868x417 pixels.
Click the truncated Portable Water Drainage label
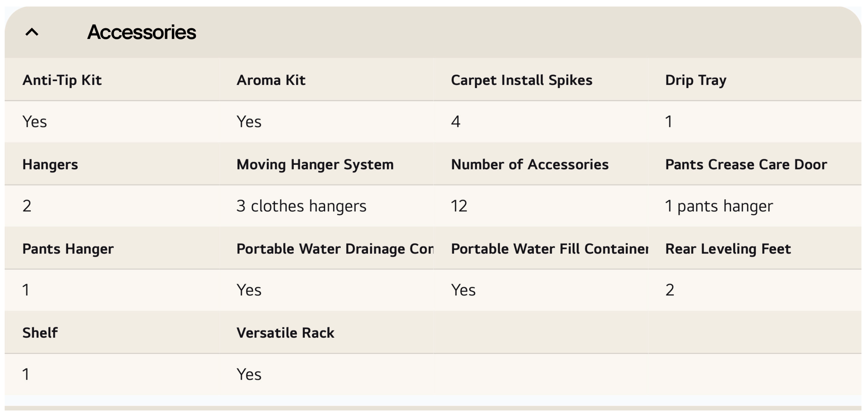coord(334,249)
